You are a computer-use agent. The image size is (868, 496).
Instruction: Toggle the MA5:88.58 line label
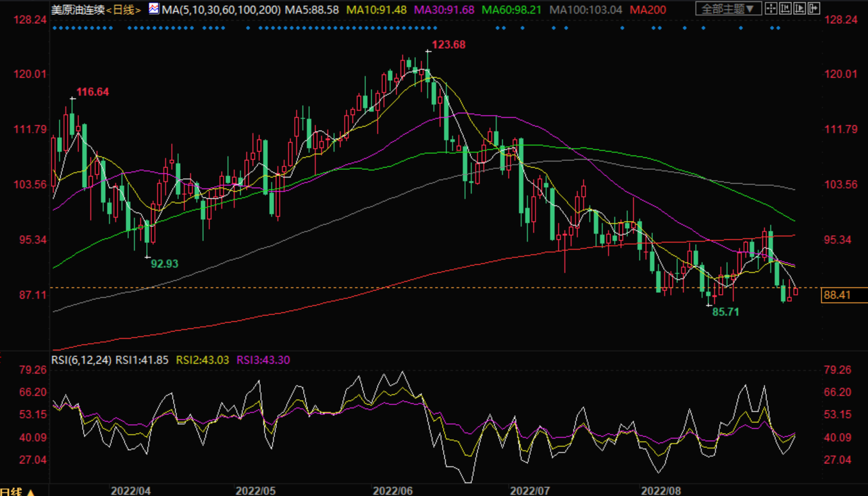[x=312, y=10]
